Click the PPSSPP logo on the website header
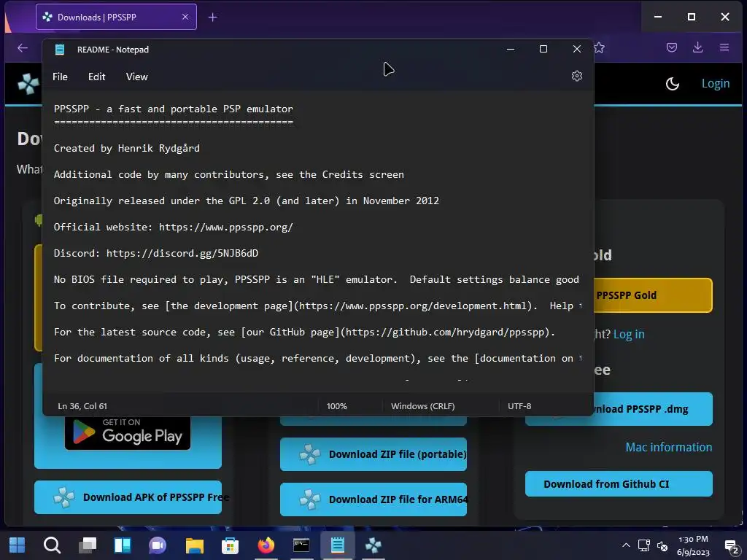This screenshot has width=747, height=560. tap(28, 84)
